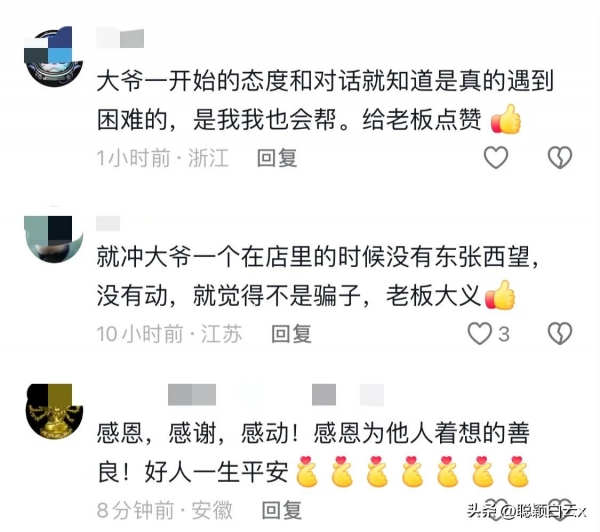Tap the like count 3 on 江苏 comment
Viewport: 600px width, 532px height.
click(504, 334)
